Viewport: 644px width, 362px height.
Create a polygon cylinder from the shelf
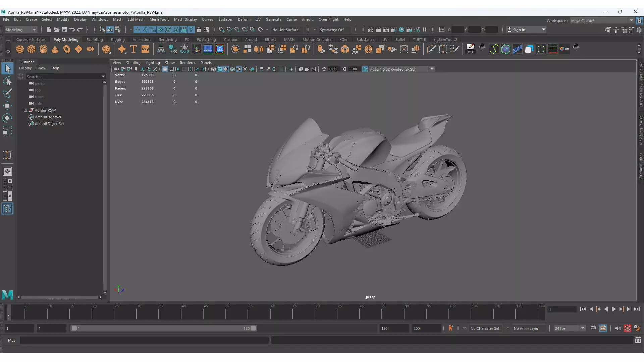tap(43, 49)
